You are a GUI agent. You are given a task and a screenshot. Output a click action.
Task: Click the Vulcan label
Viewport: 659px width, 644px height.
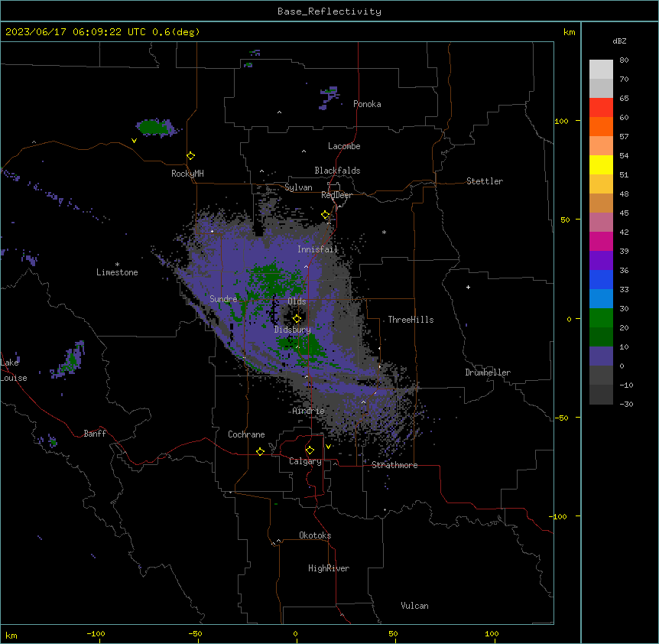[x=414, y=606]
